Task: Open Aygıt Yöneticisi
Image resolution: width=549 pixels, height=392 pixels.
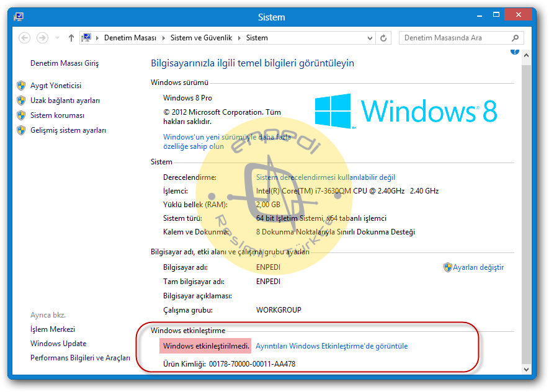Action: point(56,86)
